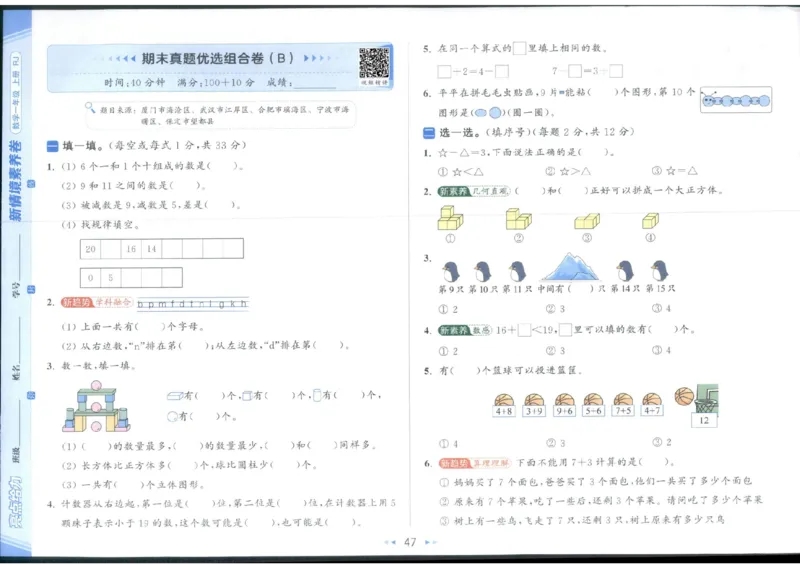Screen dimensions: 800x566
Task: Click the empty cell between 20 and 16
Action: [111, 249]
